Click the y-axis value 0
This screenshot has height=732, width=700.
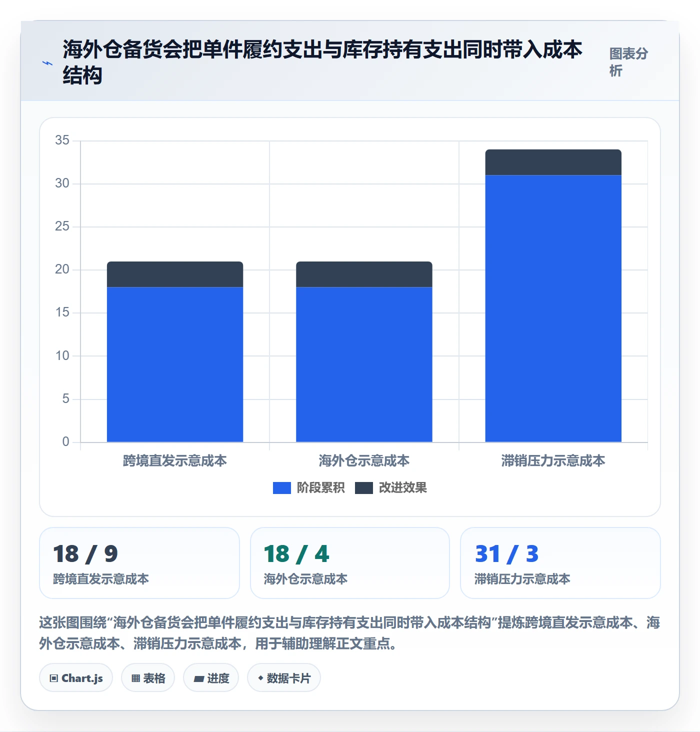point(66,441)
